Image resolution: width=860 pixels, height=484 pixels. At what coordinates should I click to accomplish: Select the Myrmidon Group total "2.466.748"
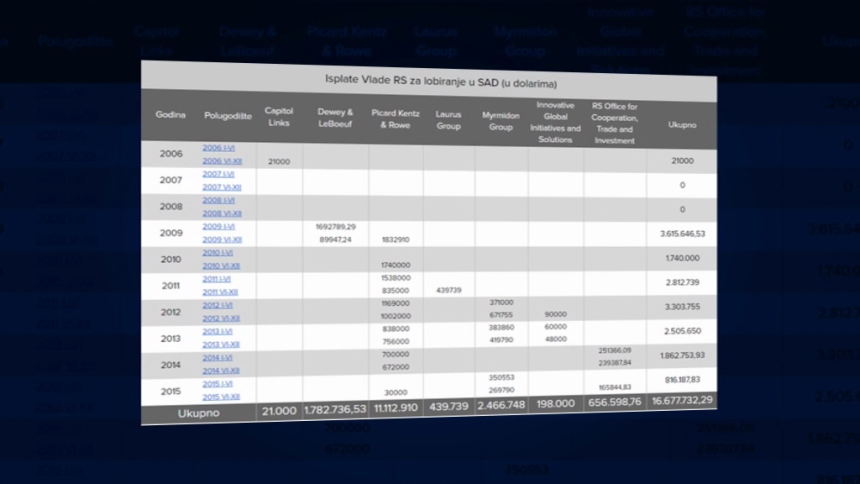pos(501,406)
